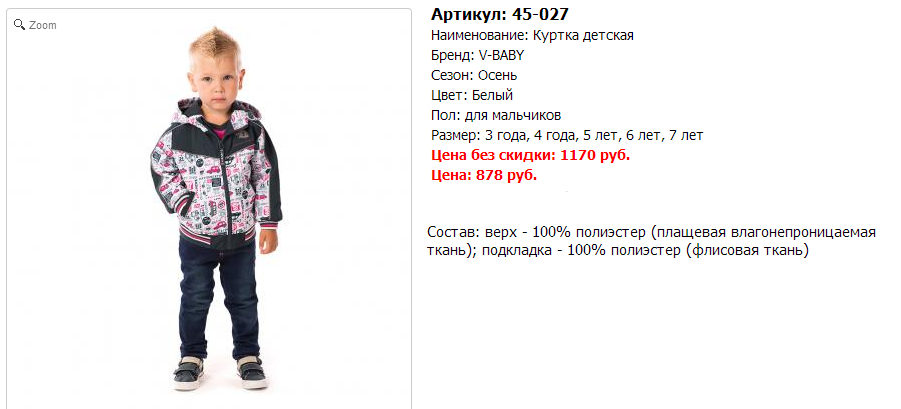Click the boy's sneakers in the photo
The width and height of the screenshot is (901, 409).
220,372
